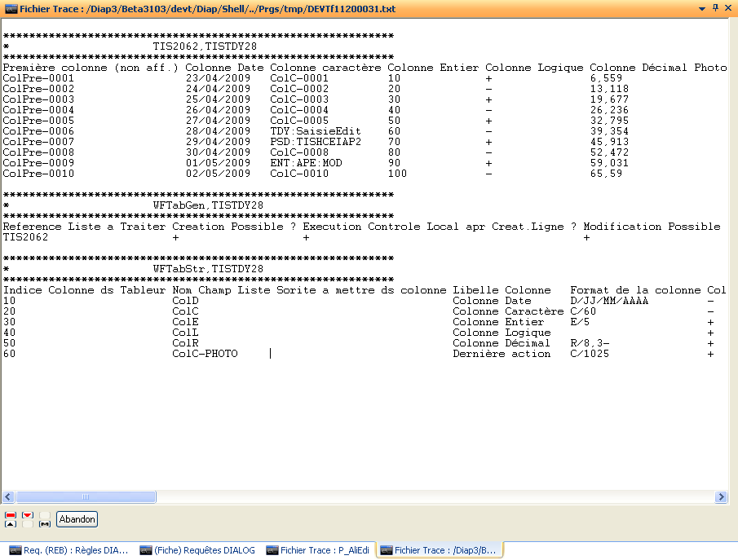Click the red-bar icon in bottom toolbar
The width and height of the screenshot is (738, 560).
coord(11,515)
